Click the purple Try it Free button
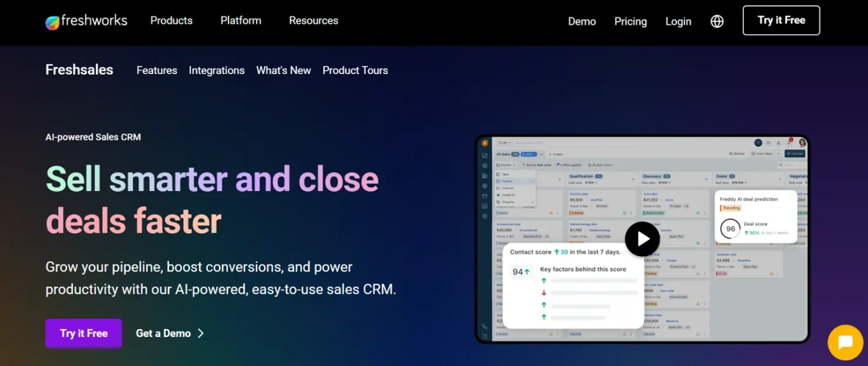 pos(84,333)
